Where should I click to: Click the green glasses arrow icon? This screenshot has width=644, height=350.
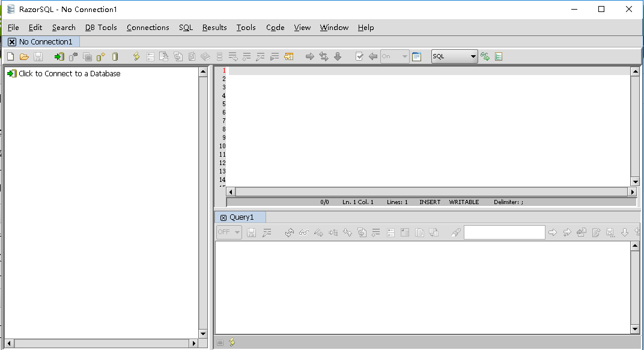click(x=485, y=56)
